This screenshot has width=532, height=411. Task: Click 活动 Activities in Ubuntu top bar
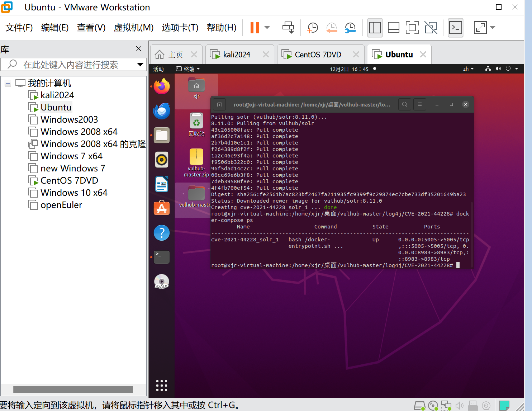pos(158,69)
